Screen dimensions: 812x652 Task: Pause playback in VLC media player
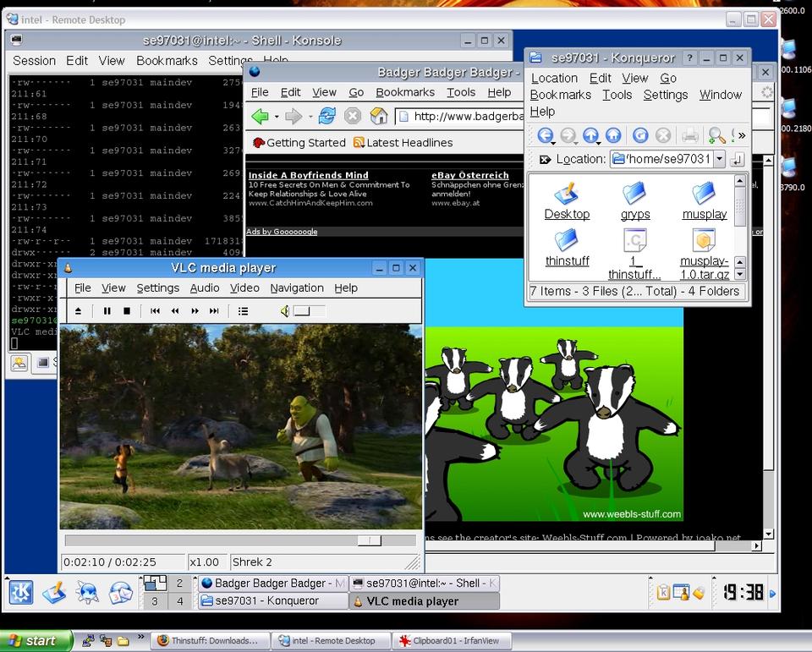(x=107, y=311)
